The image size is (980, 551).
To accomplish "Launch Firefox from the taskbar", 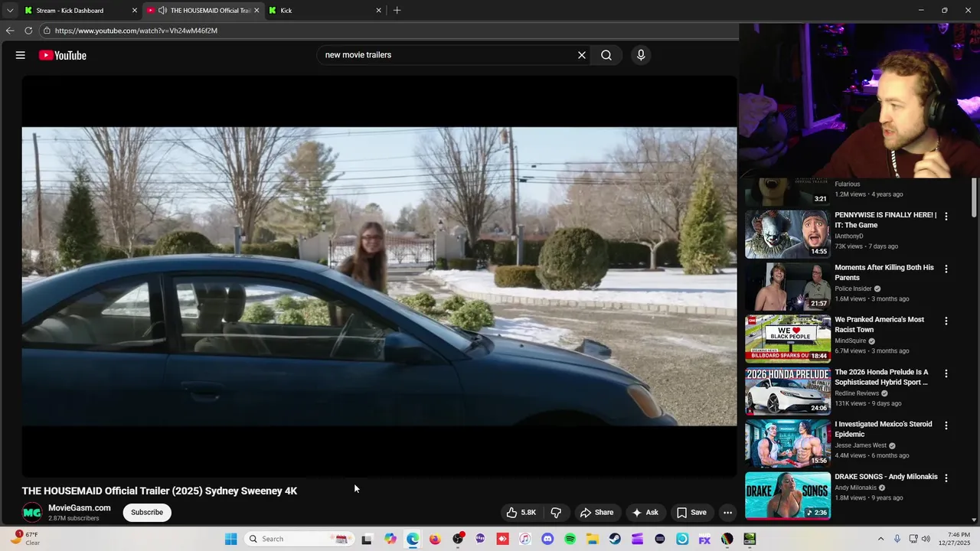I will pyautogui.click(x=435, y=539).
